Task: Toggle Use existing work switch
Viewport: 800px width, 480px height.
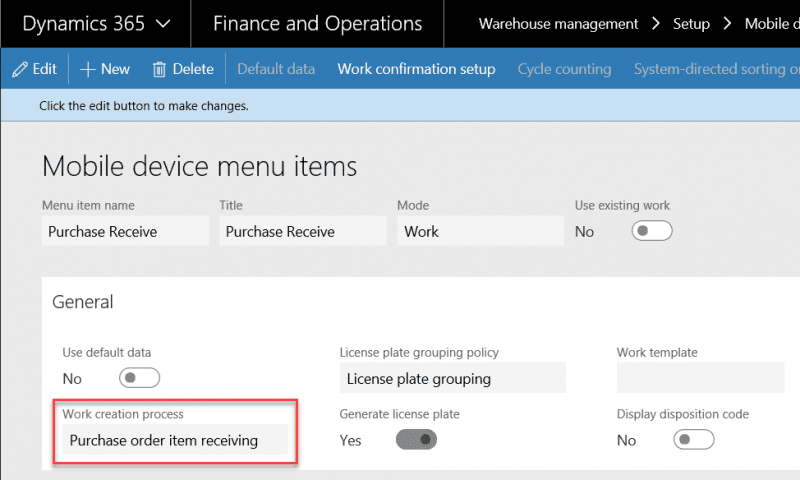Action: tap(652, 231)
